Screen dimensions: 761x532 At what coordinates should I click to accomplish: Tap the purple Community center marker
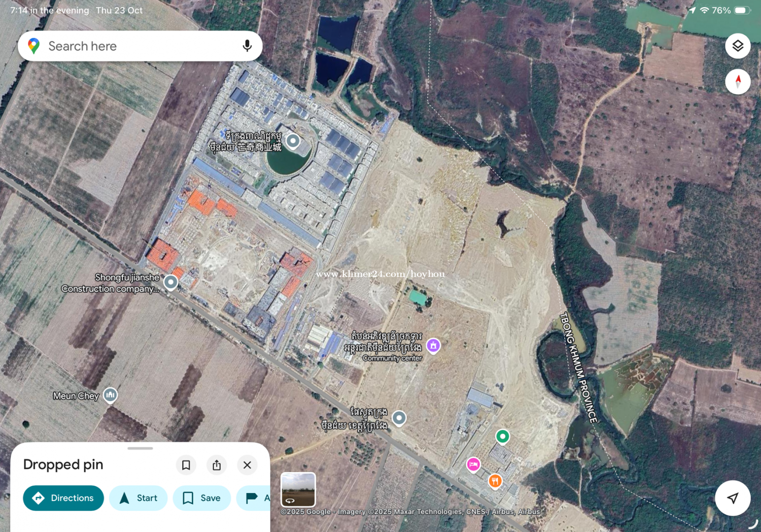(433, 346)
